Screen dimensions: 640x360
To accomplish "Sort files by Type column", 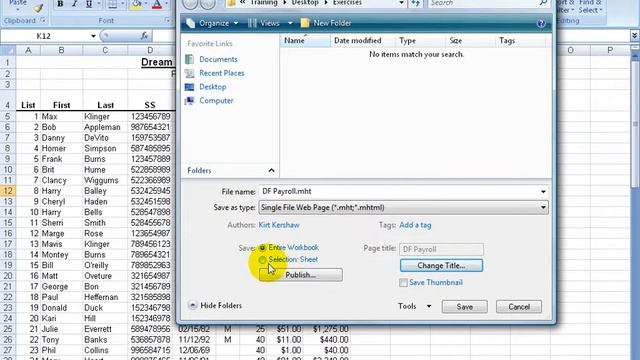I will tap(420, 40).
